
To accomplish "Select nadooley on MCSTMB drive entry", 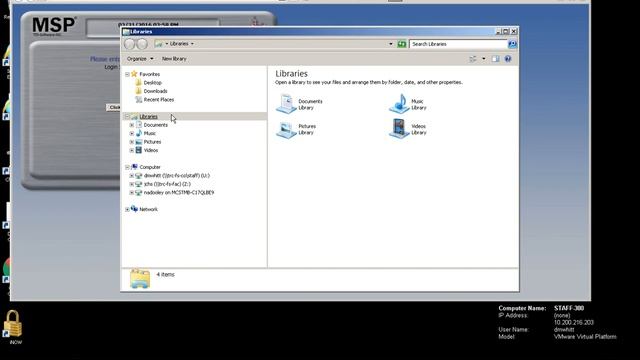I will pyautogui.click(x=179, y=193).
